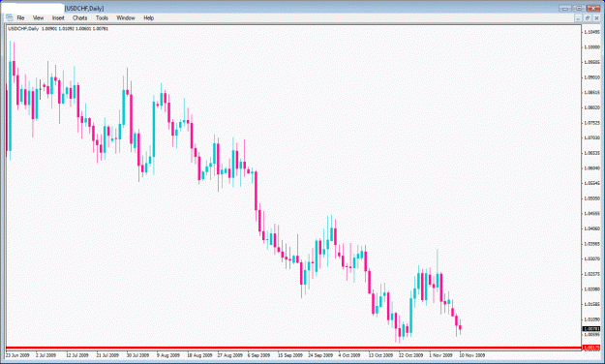Click the 6 Sep 2009 date label
The image size is (605, 364).
[x=258, y=355]
